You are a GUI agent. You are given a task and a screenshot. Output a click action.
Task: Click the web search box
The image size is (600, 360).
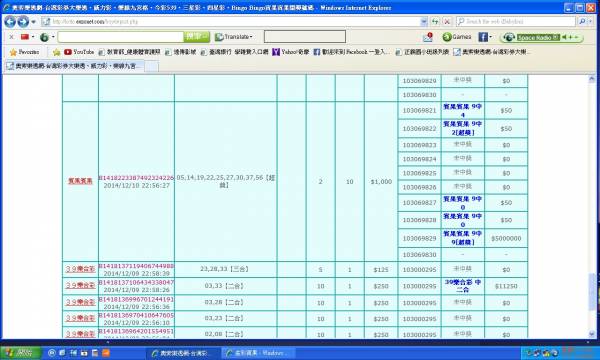coord(517,22)
